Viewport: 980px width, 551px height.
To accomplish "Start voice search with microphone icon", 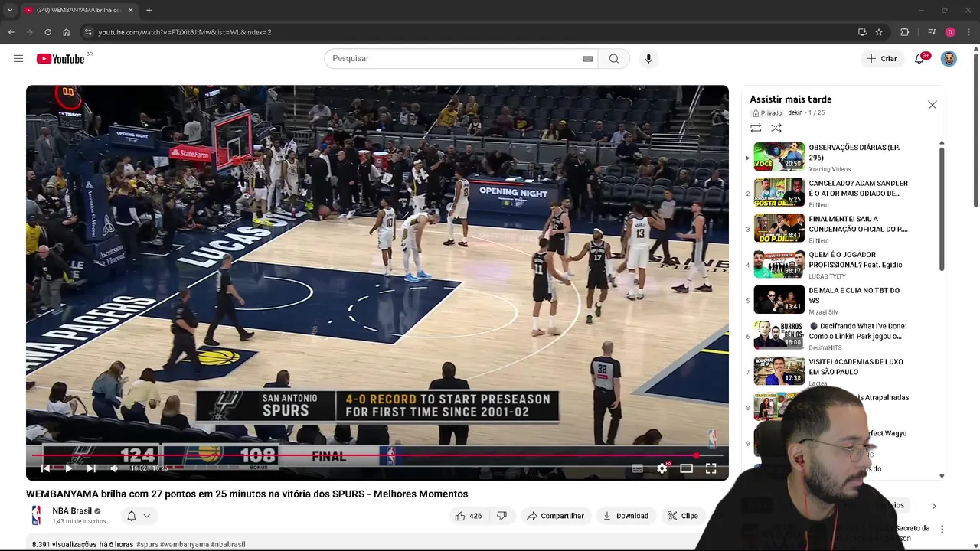I will [x=648, y=59].
